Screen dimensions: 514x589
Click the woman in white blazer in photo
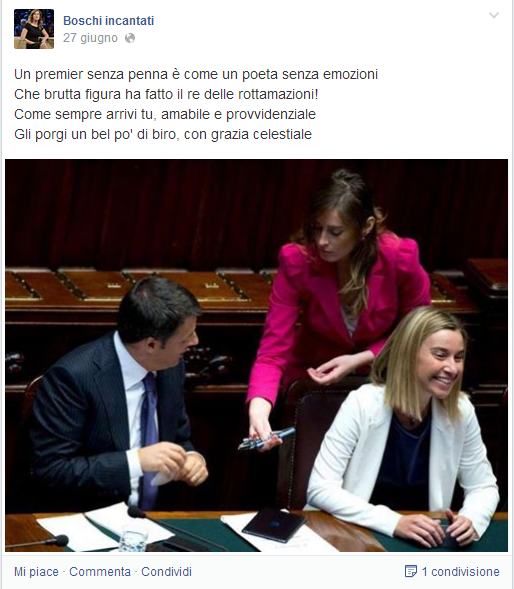[408, 424]
